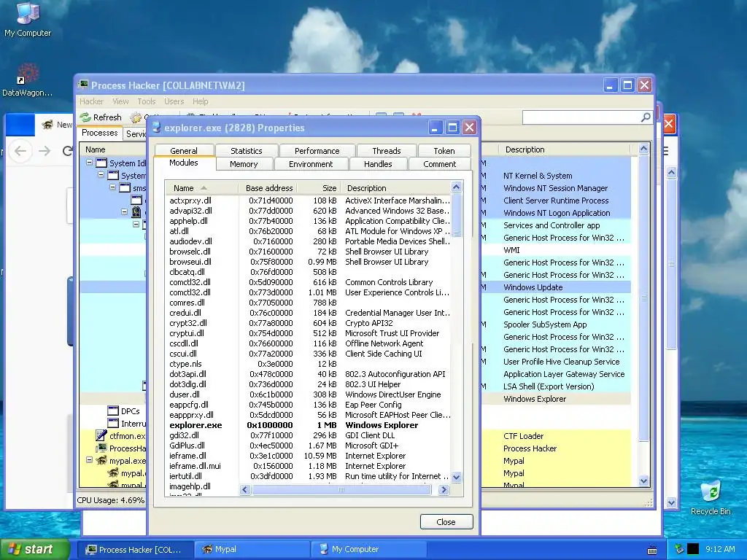Open the View menu
The width and height of the screenshot is (747, 560).
point(120,101)
